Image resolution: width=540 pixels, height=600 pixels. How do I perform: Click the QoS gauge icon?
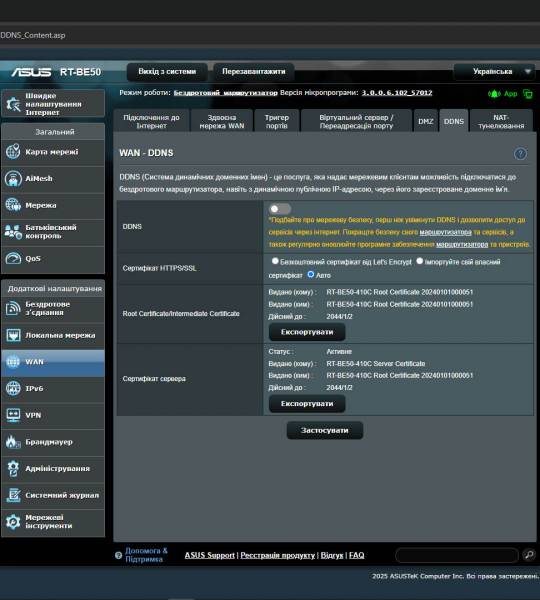[x=13, y=258]
